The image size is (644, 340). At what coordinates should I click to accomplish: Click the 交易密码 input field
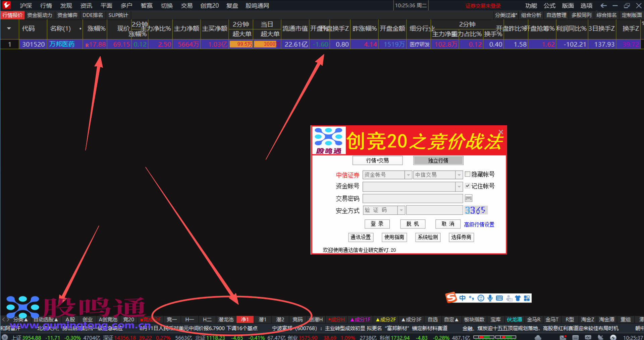[x=413, y=198]
